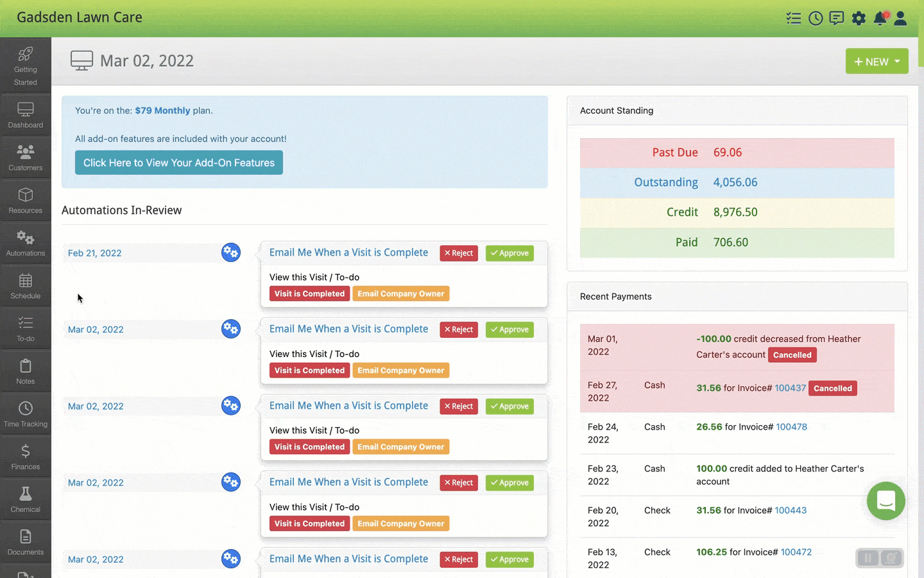Reject the Feb 21, 2022 automation

point(459,253)
